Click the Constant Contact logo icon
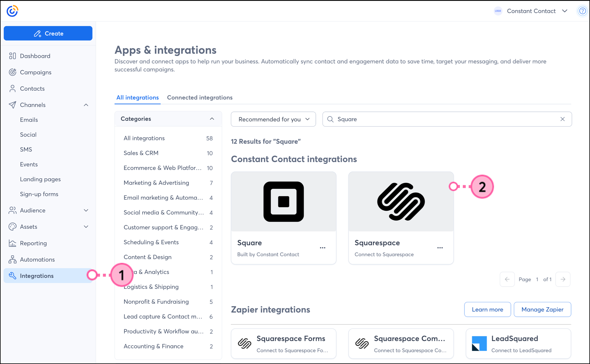The image size is (590, 364). pyautogui.click(x=12, y=11)
